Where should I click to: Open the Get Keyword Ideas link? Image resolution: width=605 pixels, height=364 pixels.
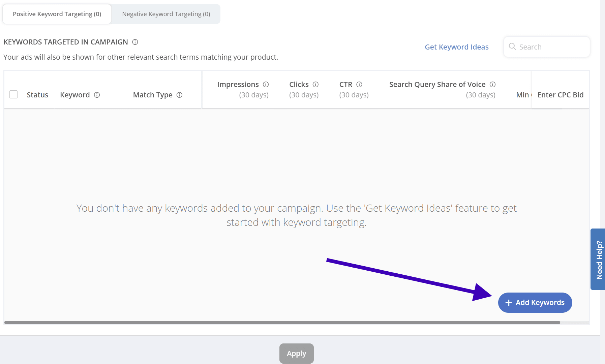[x=456, y=47]
